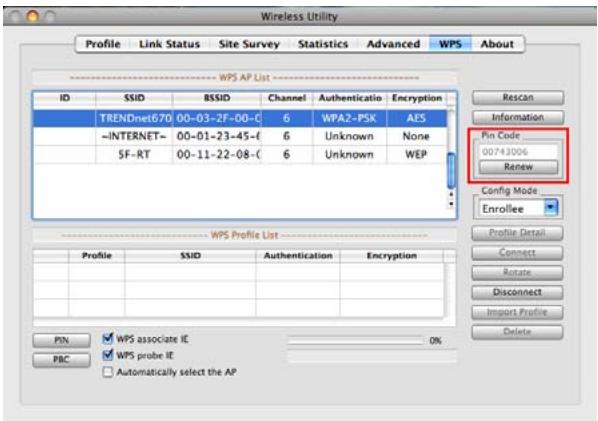Click the ID column header
Screen dimensions: 598x421
[65, 98]
